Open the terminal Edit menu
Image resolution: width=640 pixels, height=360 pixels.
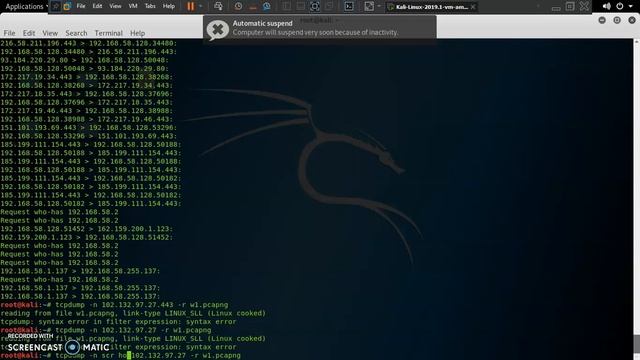[29, 33]
